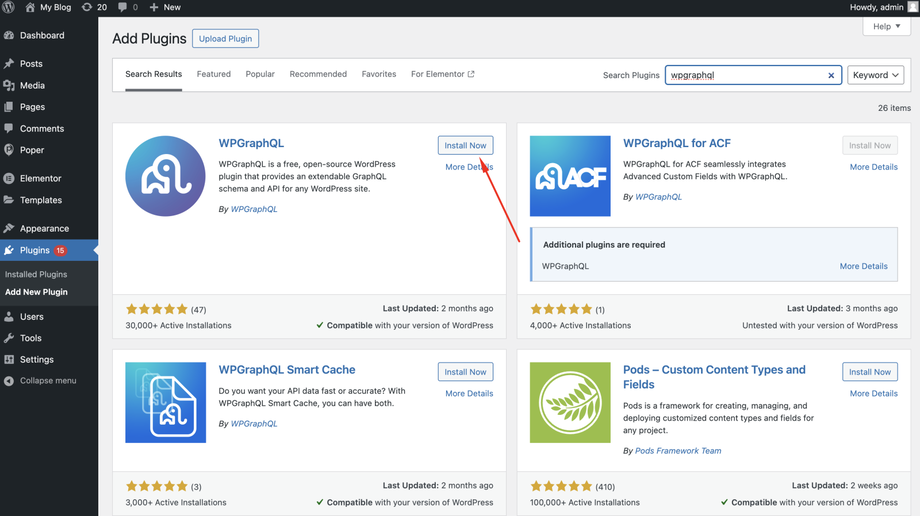Image resolution: width=920 pixels, height=516 pixels.
Task: Open the Elementor menu in sidebar
Action: coord(40,178)
